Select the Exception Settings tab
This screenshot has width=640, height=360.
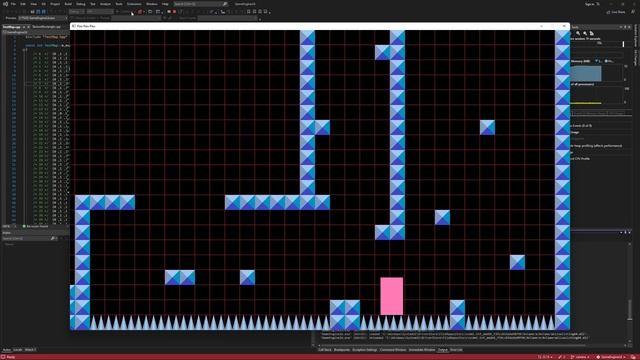364,350
